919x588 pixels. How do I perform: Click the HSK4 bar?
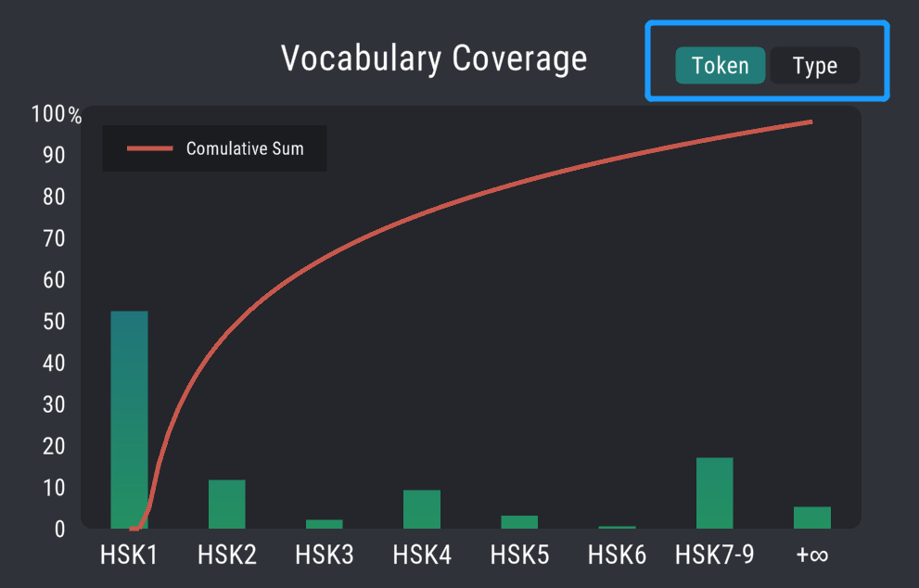pos(421,507)
